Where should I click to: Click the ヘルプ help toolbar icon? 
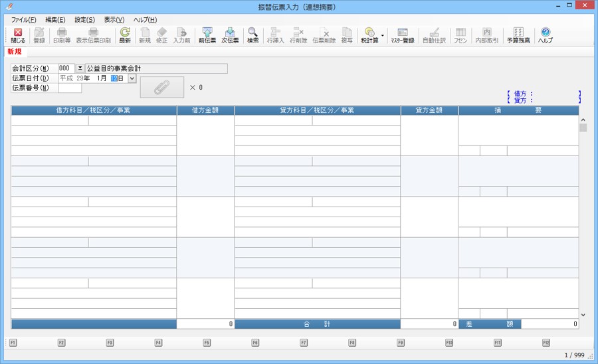[x=545, y=35]
